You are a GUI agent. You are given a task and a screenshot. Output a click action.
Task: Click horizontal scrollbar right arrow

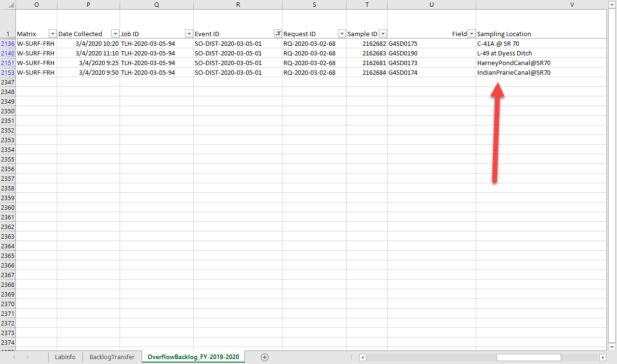[x=603, y=357]
